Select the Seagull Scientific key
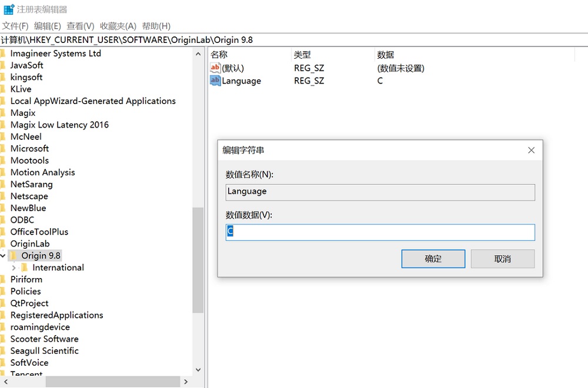The height and width of the screenshot is (388, 588). [x=44, y=350]
